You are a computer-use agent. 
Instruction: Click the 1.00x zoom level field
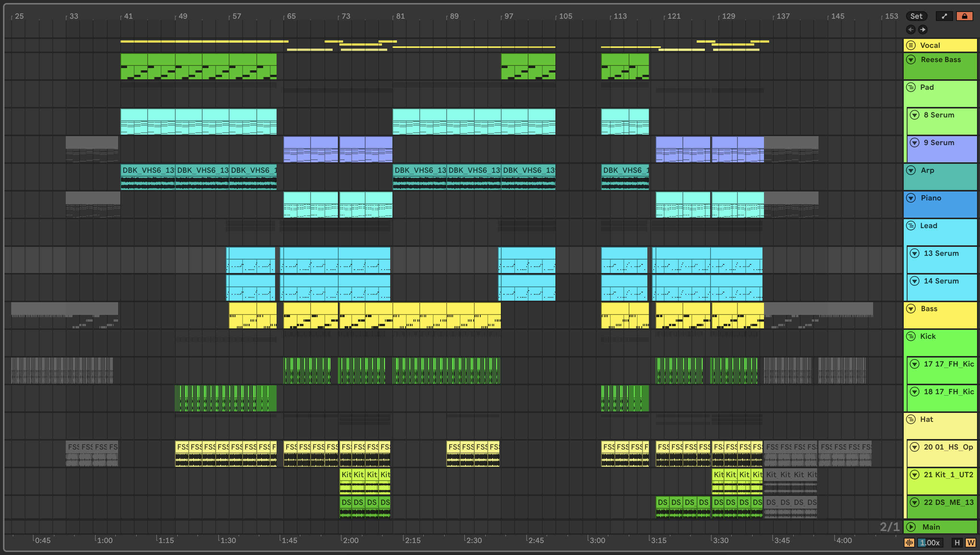(930, 542)
